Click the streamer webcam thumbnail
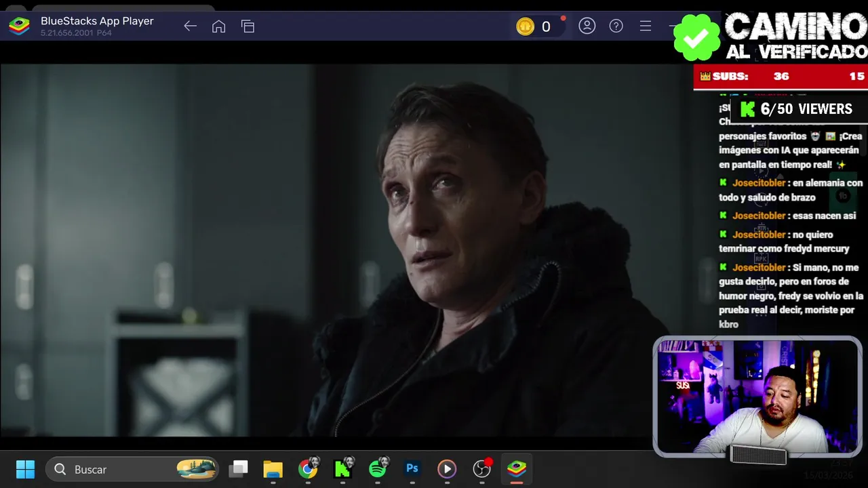 point(757,396)
